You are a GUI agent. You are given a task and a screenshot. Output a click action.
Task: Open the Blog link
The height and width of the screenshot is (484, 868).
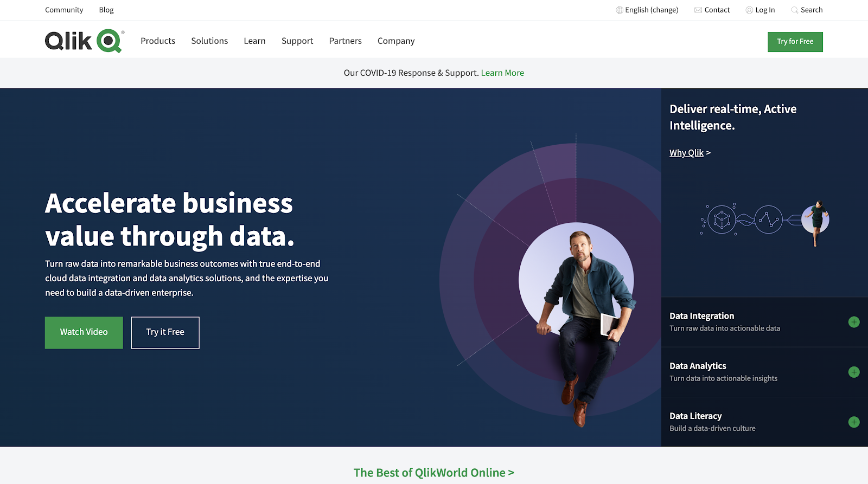[106, 10]
